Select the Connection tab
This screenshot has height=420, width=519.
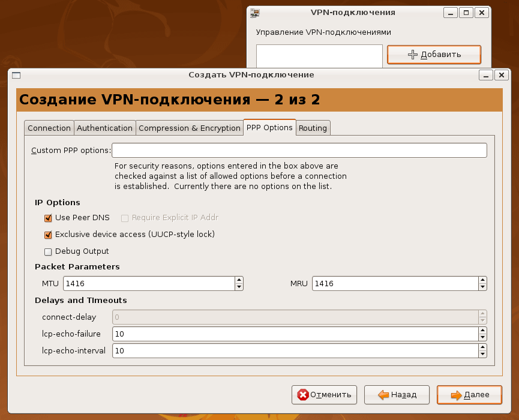[x=49, y=128]
